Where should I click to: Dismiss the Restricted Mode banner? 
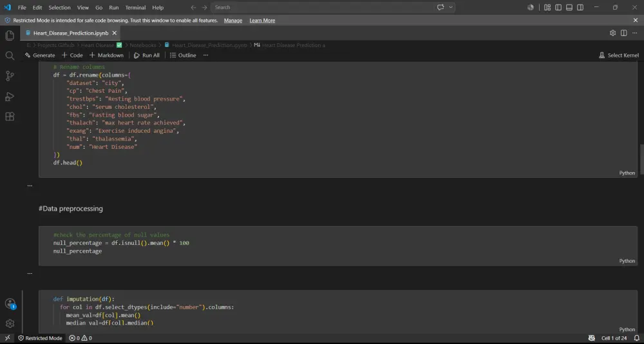click(x=636, y=20)
